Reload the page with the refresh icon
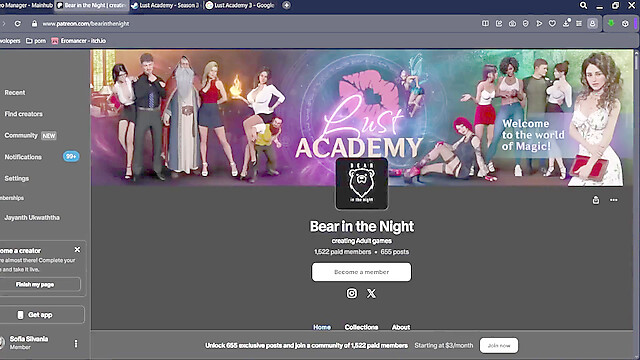 pos(18,24)
